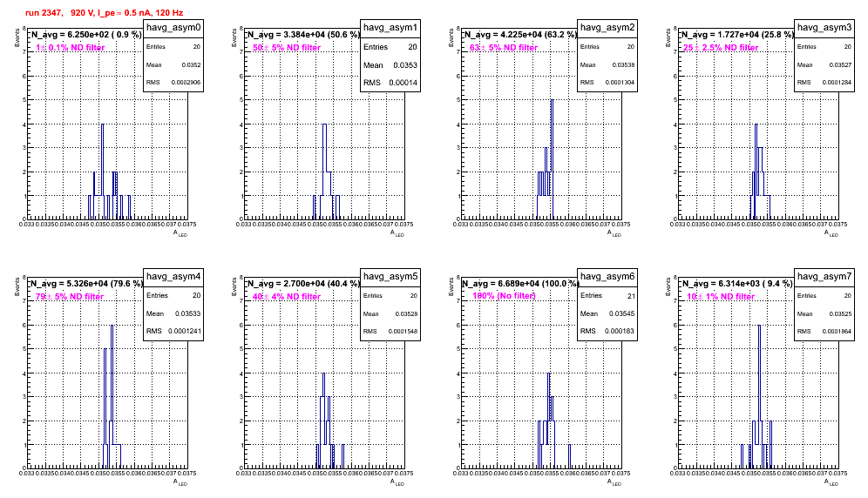Select the havg_asym3 histogram title
This screenshot has height=498, width=868.
coord(824,28)
